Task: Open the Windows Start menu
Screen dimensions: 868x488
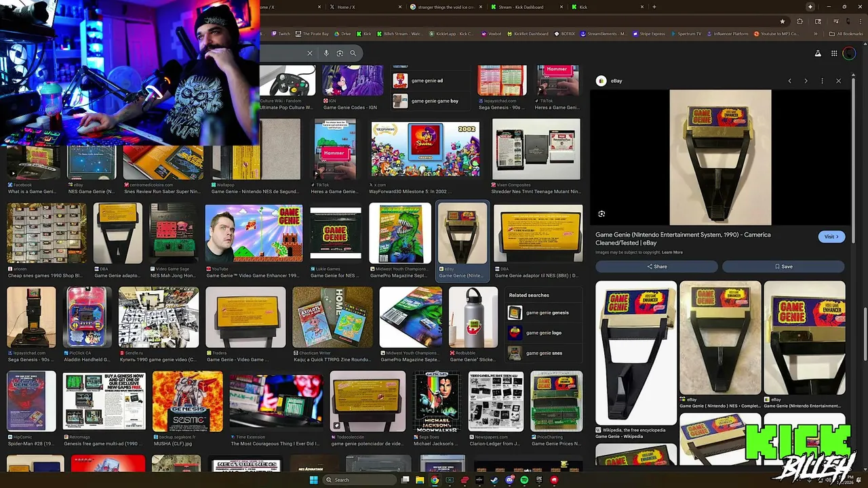Action: [314, 480]
